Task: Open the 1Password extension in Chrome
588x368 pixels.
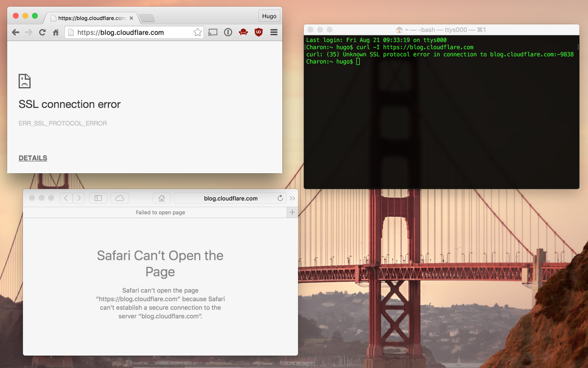Action: pyautogui.click(x=228, y=32)
